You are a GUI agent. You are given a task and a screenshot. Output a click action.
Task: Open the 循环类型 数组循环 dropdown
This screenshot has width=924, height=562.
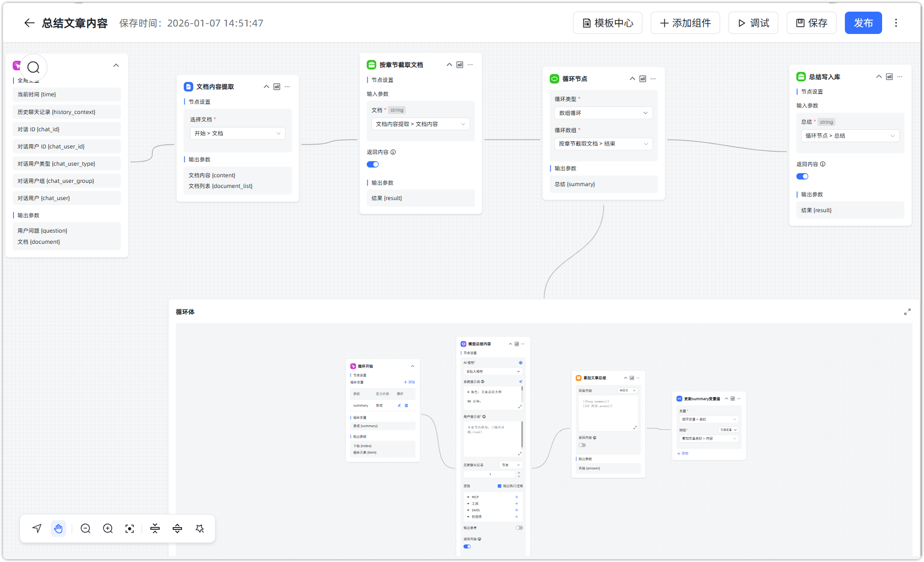(x=603, y=113)
